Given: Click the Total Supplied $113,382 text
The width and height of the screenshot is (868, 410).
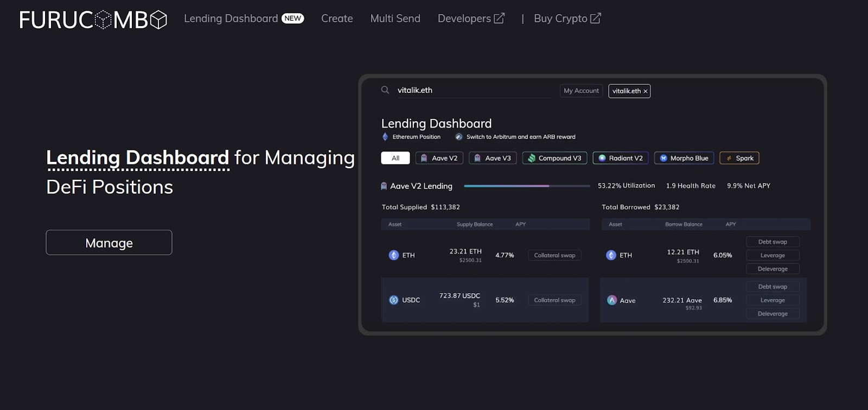Looking at the screenshot, I should click(x=421, y=207).
